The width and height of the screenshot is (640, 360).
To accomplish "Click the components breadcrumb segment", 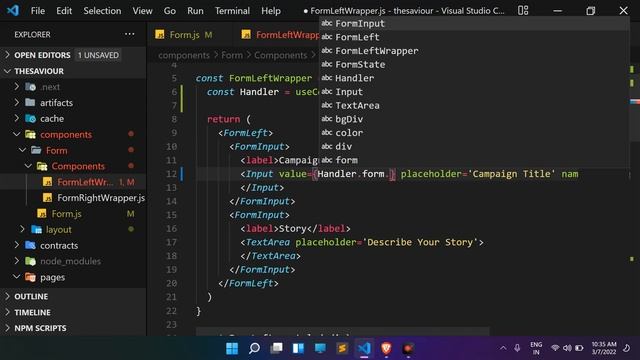I will (x=184, y=55).
